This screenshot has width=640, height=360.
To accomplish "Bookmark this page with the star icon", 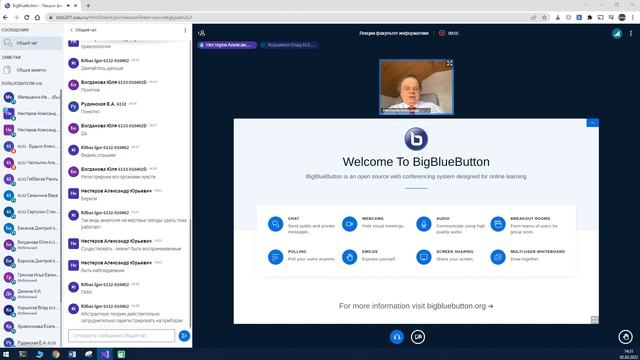I will tap(544, 18).
